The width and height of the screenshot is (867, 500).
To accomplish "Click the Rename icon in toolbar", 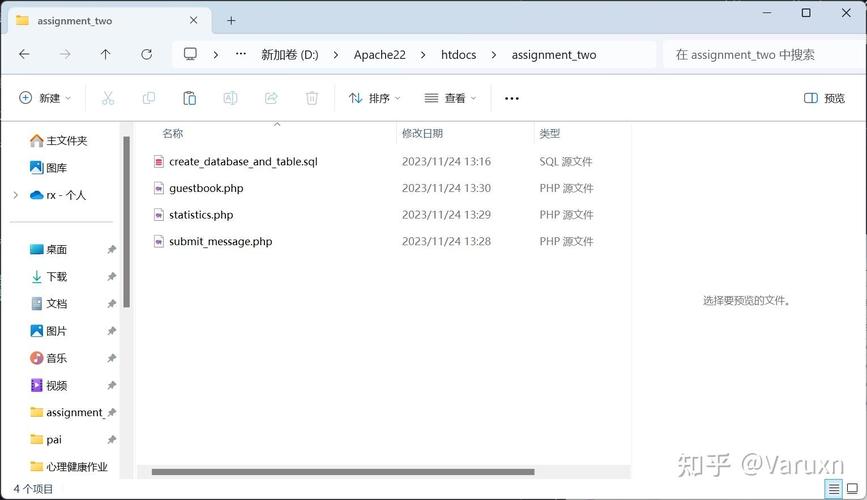I will [230, 98].
